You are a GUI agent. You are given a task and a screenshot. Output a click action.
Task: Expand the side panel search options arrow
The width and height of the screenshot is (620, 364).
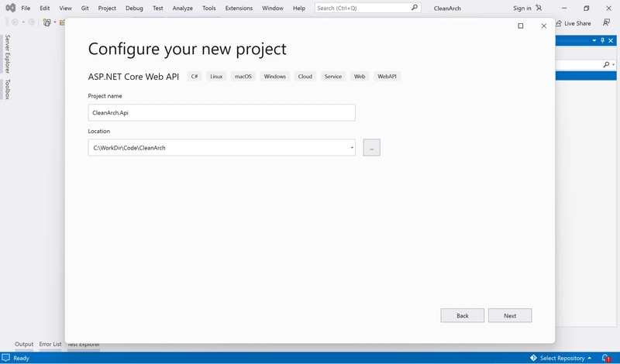[613, 64]
